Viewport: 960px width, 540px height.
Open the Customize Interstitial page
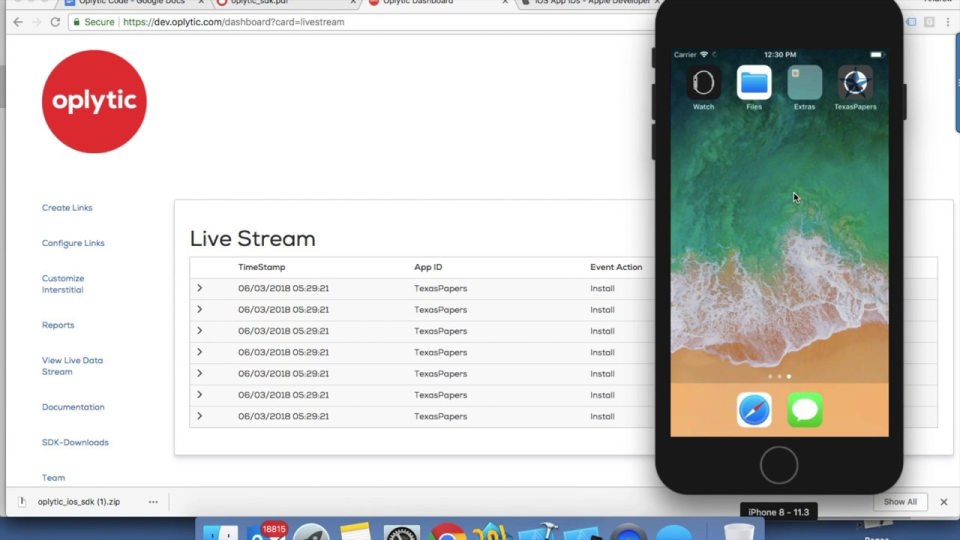pyautogui.click(x=63, y=284)
